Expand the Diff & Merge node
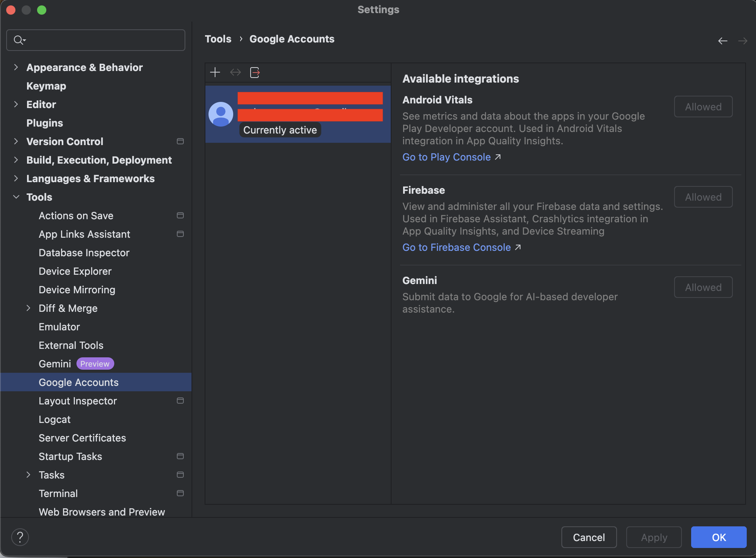 [28, 308]
